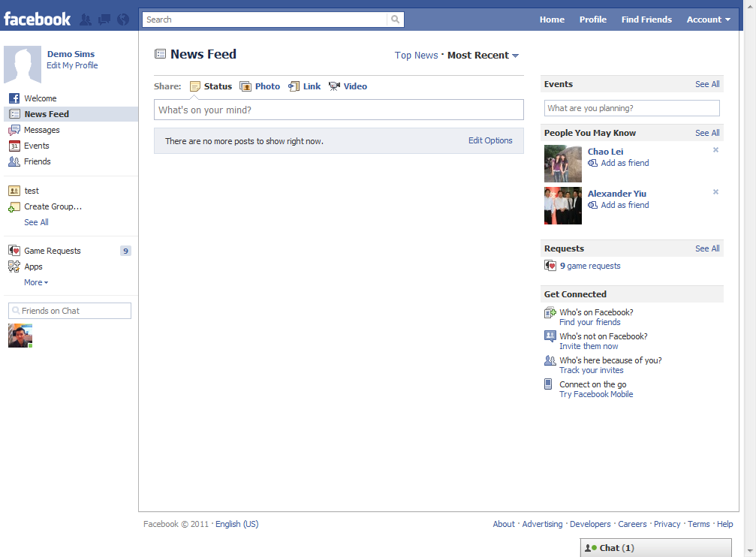The image size is (756, 557).
Task: Click the Friends on Chat search field
Action: point(69,311)
